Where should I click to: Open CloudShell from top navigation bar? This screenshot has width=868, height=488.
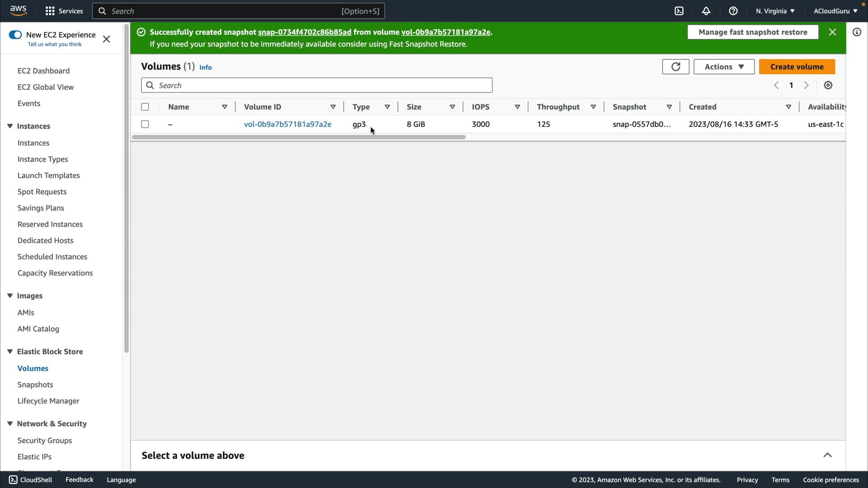point(679,11)
